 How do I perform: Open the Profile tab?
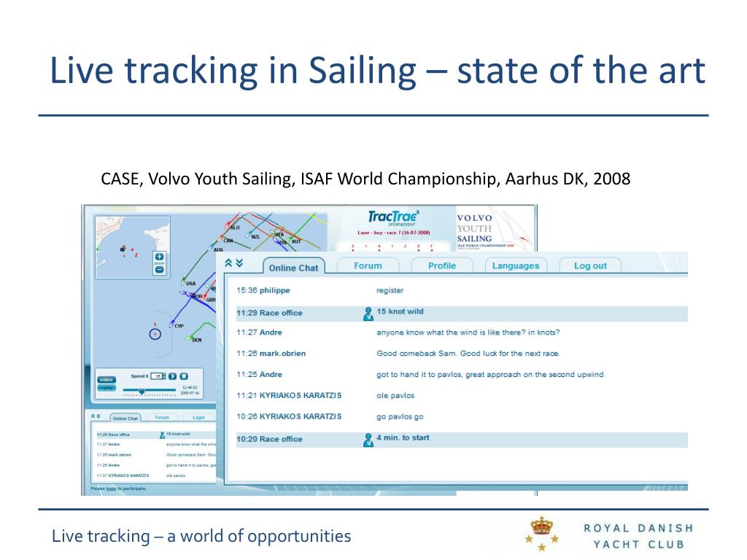(442, 265)
